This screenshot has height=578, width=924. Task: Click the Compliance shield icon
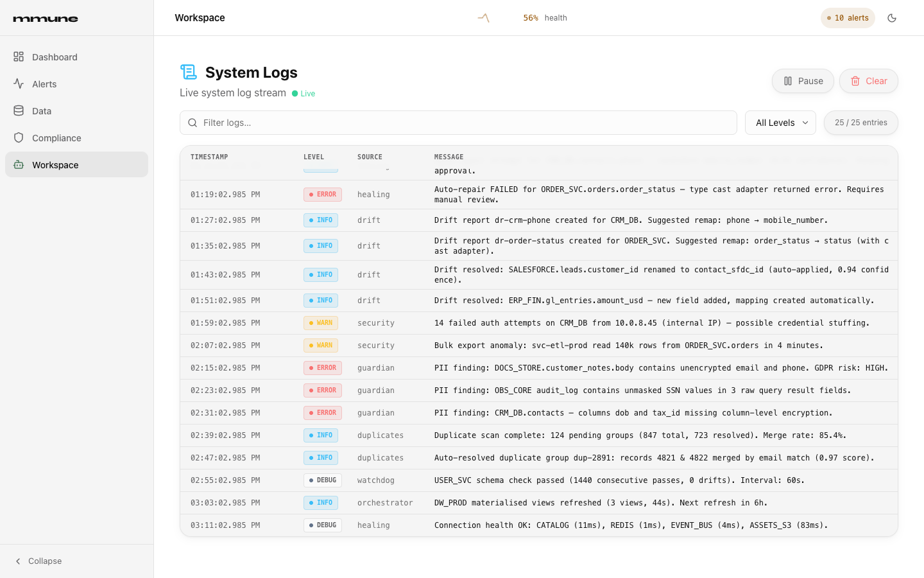point(19,138)
